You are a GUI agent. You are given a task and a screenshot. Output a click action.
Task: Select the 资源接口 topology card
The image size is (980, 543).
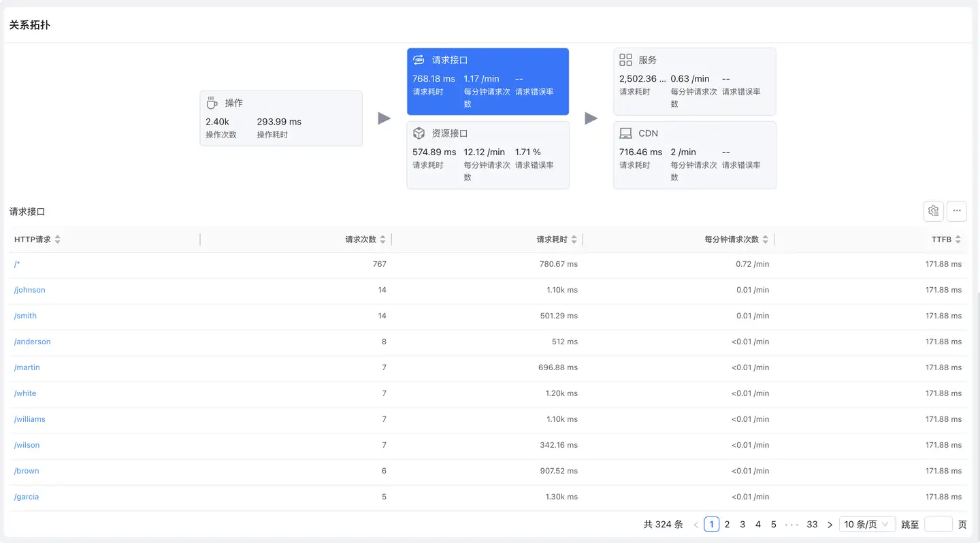coord(487,155)
